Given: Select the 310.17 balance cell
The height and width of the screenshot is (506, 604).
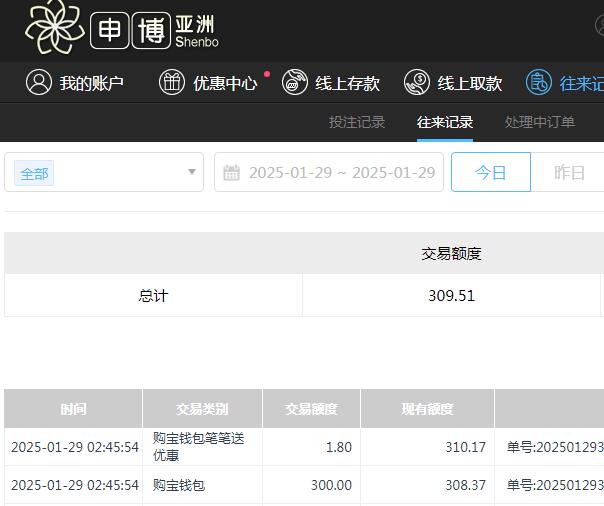Looking at the screenshot, I should 427,447.
